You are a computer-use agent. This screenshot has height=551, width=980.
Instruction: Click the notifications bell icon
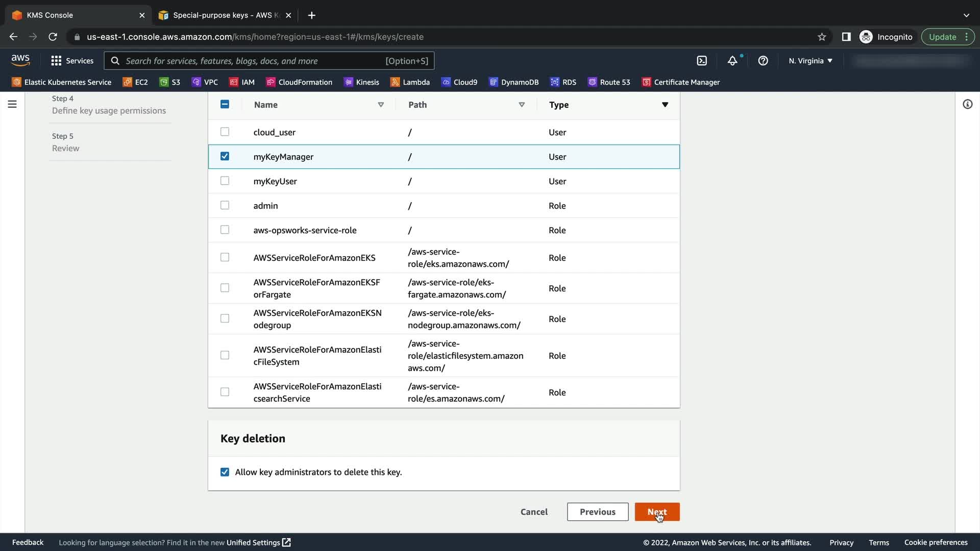(732, 61)
